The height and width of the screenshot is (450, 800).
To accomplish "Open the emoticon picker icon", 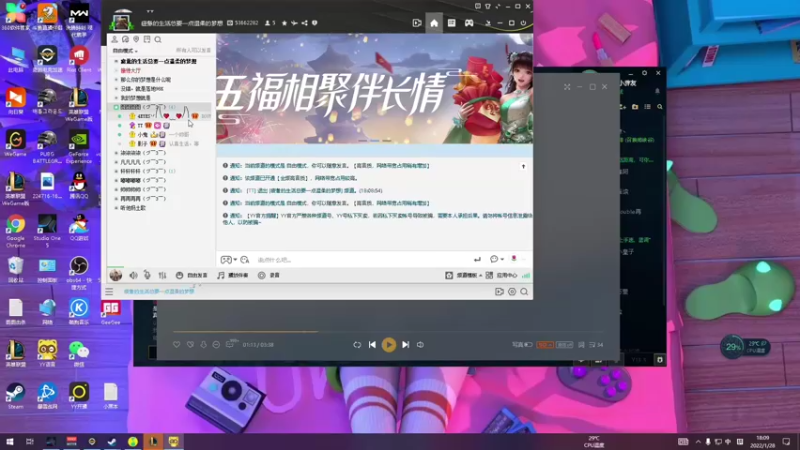I will pos(245,260).
